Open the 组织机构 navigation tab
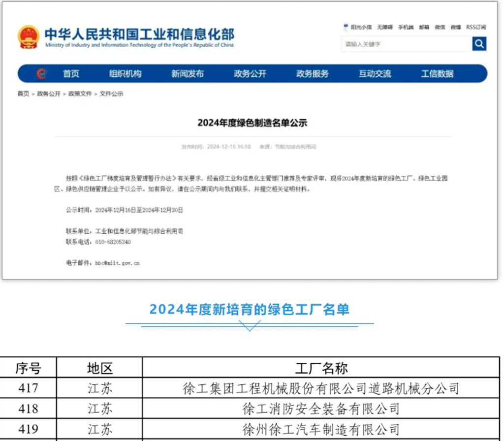This screenshot has width=504, height=441. [125, 74]
